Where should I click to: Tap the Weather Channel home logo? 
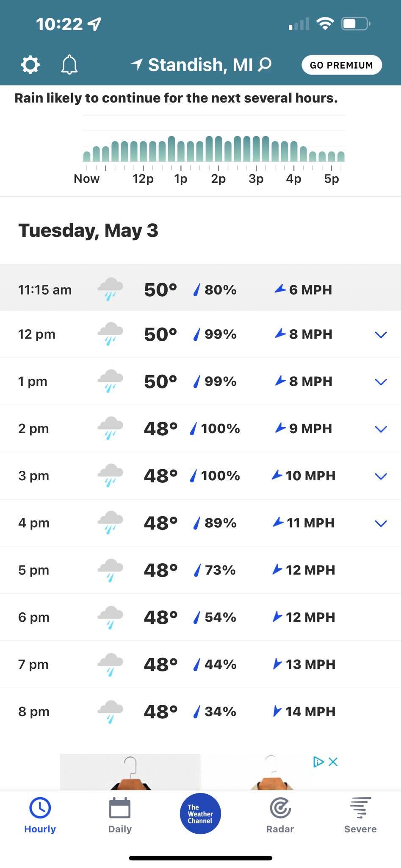(x=200, y=813)
